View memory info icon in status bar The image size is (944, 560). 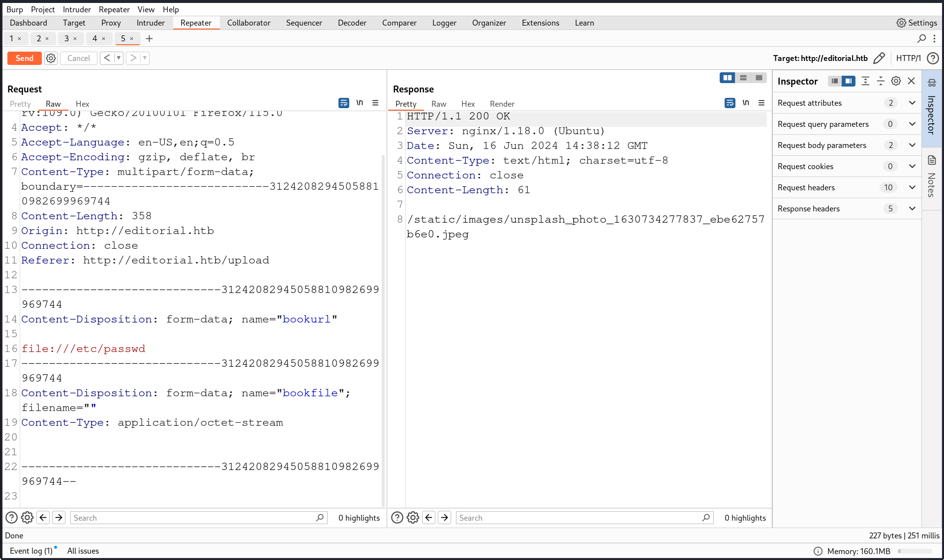pos(818,551)
